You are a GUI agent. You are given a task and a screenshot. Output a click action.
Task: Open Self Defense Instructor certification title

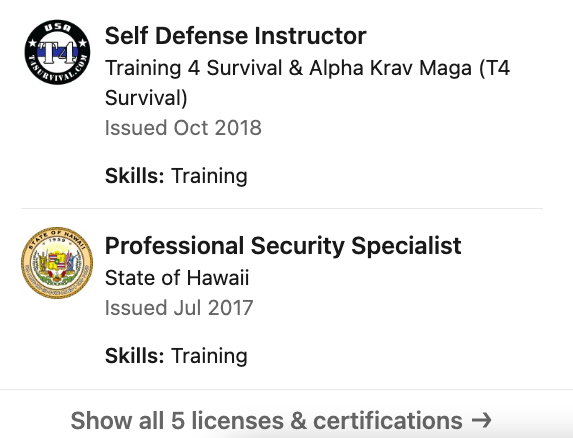pos(235,36)
